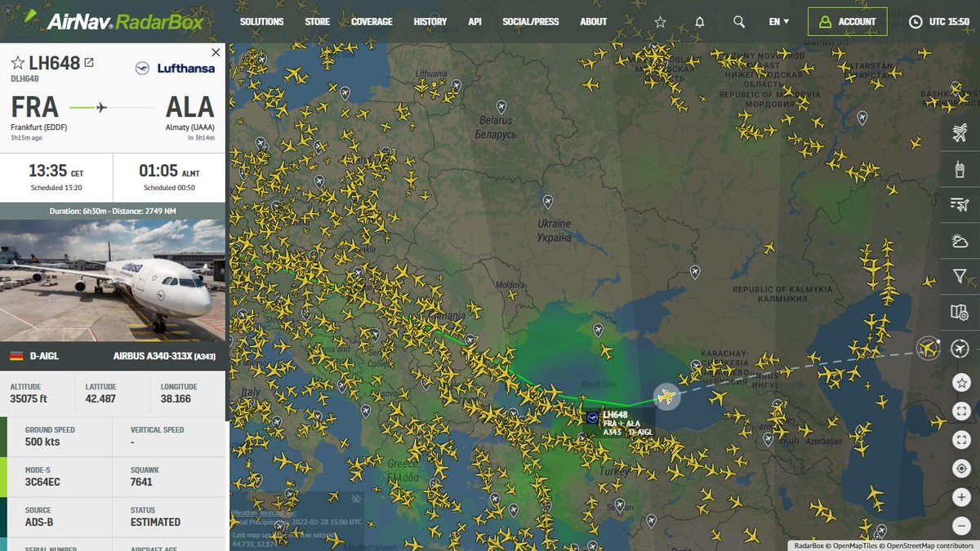Click the circled aircraft near Caspian Sea

point(929,349)
